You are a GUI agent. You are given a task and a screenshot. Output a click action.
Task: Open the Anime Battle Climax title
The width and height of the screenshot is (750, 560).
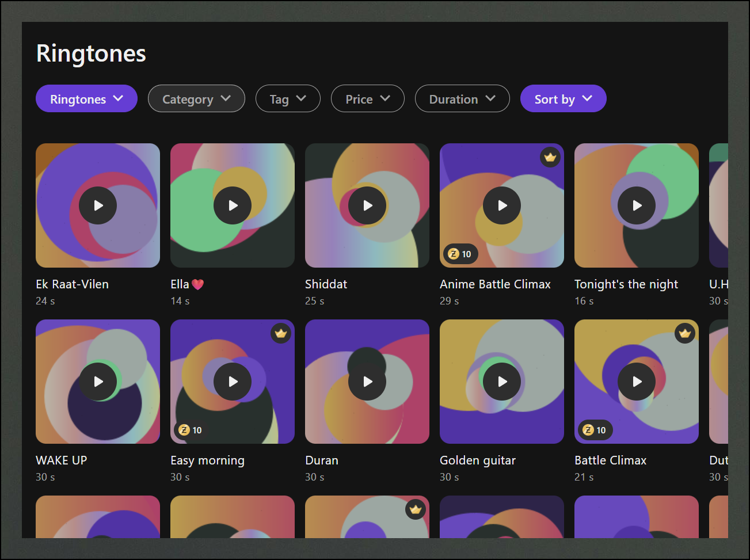[x=495, y=284]
